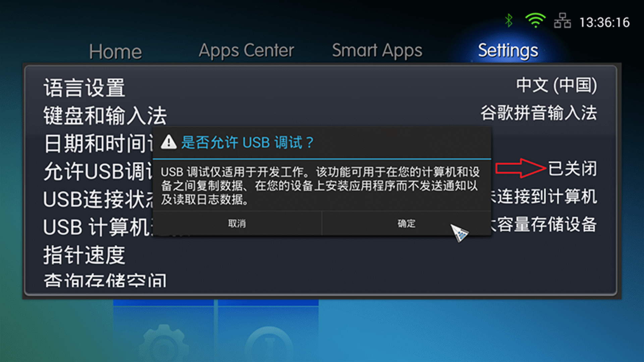
Task: Click the Ethernet network icon
Action: [562, 21]
